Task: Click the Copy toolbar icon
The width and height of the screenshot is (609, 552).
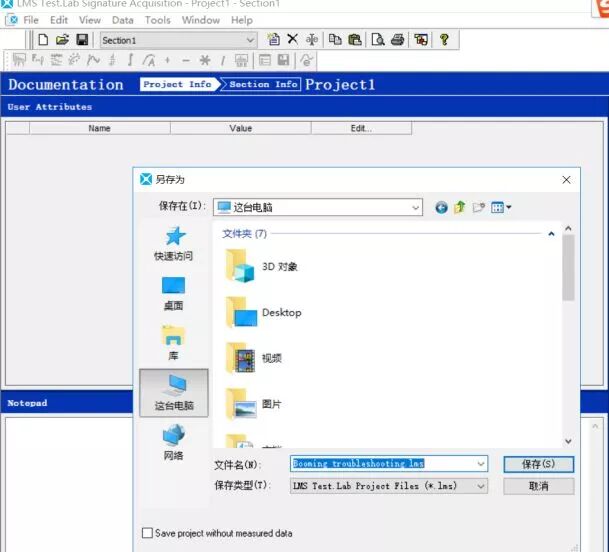Action: point(335,40)
